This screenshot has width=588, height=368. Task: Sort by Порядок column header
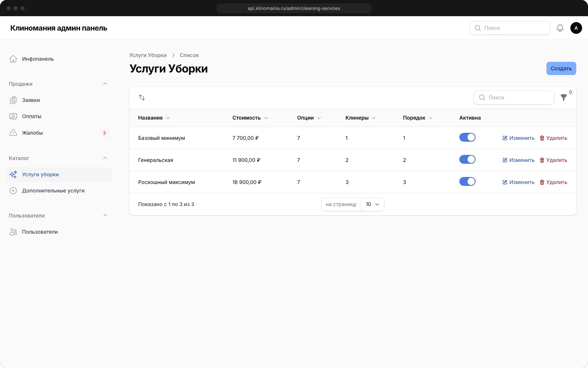click(x=418, y=118)
